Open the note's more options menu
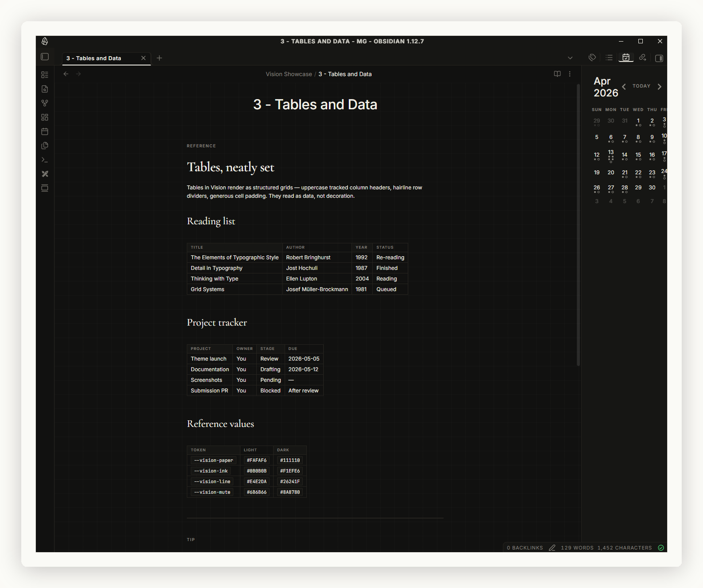Image resolution: width=703 pixels, height=588 pixels. tap(570, 74)
